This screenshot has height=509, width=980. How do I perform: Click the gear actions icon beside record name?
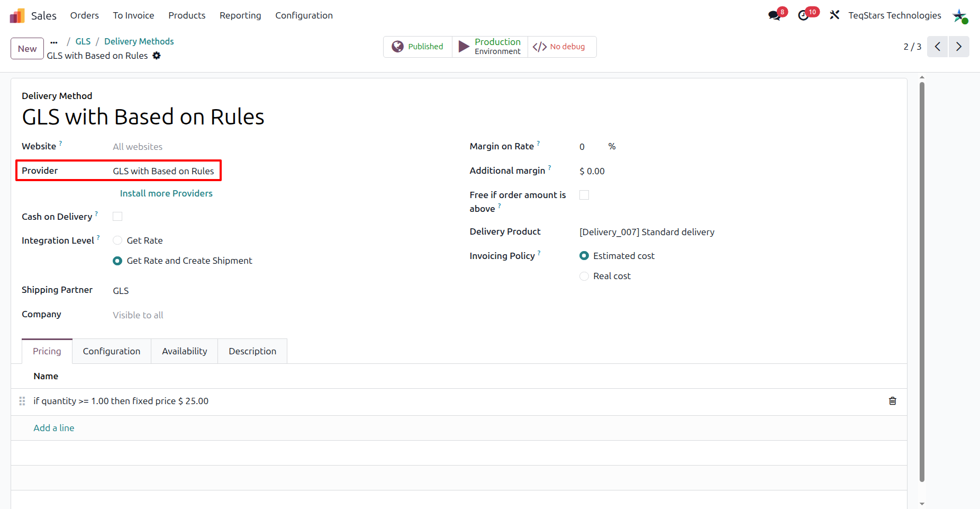click(x=157, y=56)
